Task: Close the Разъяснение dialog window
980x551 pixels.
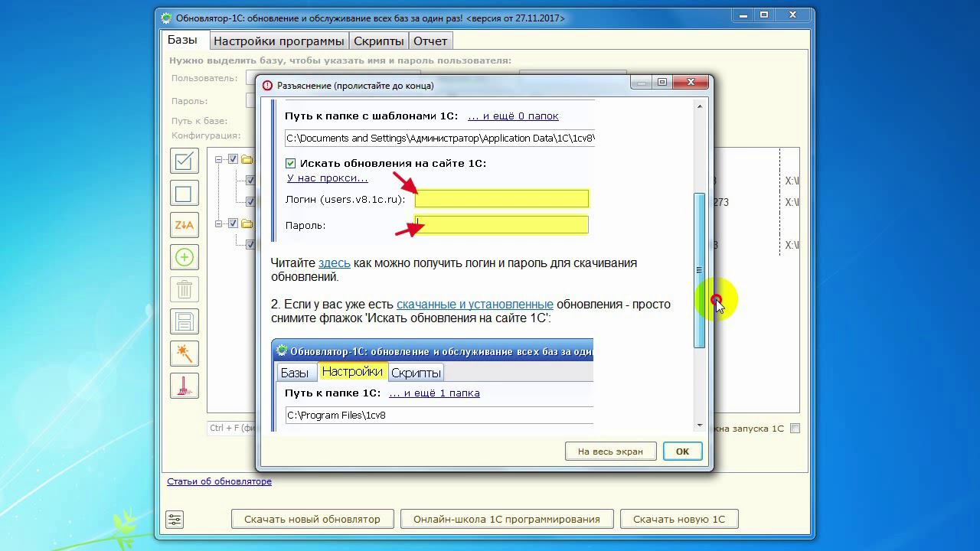Action: pos(691,83)
